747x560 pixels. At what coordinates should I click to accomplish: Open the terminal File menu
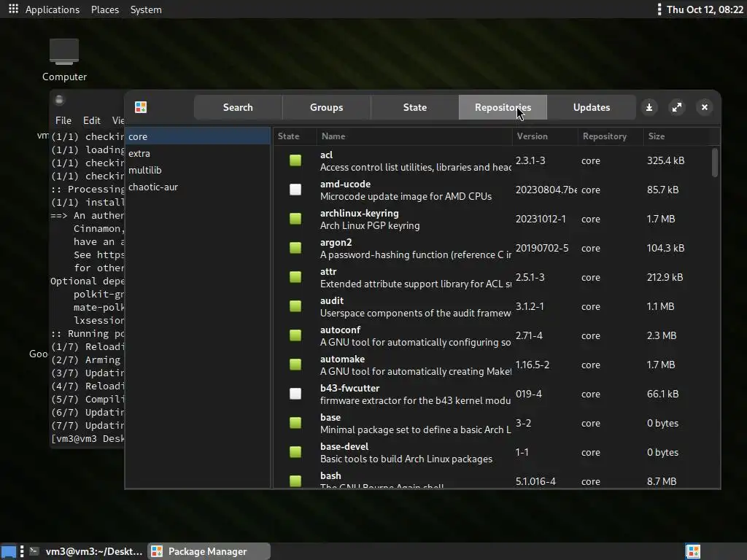(63, 120)
